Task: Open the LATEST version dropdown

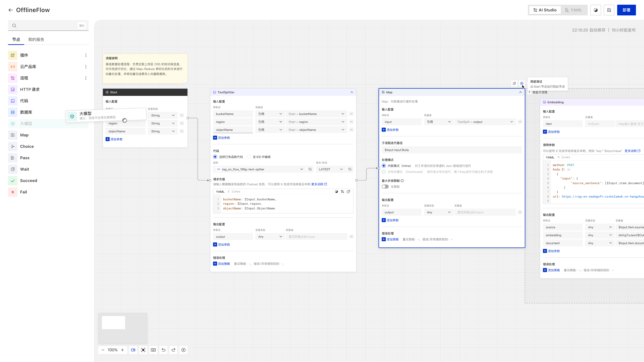Action: [x=331, y=169]
